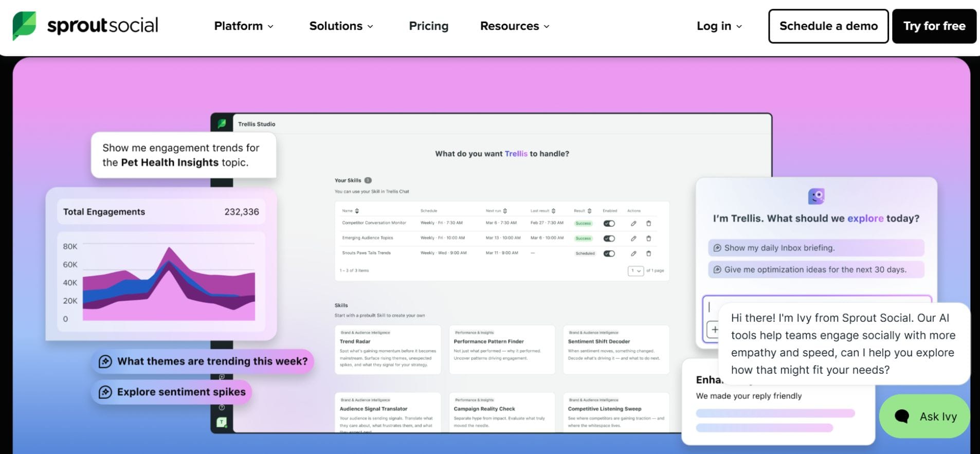
Task: Open the Audience Signal Translator skill card
Action: (388, 412)
